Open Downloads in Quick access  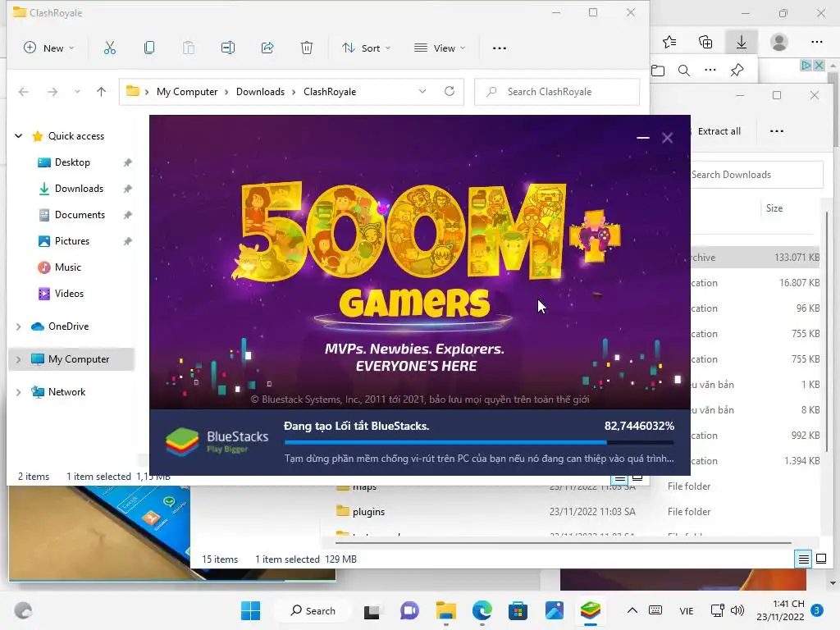[79, 189]
